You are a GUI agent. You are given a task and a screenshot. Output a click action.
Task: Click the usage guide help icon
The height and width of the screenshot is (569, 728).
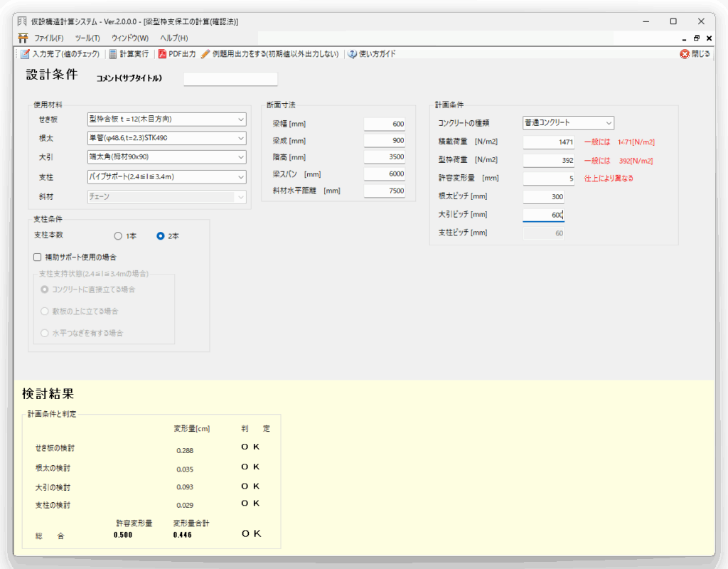click(x=353, y=54)
